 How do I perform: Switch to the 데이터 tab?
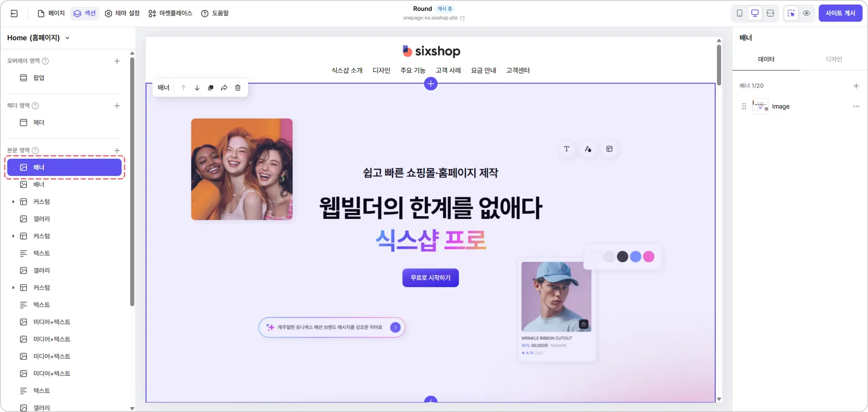766,60
